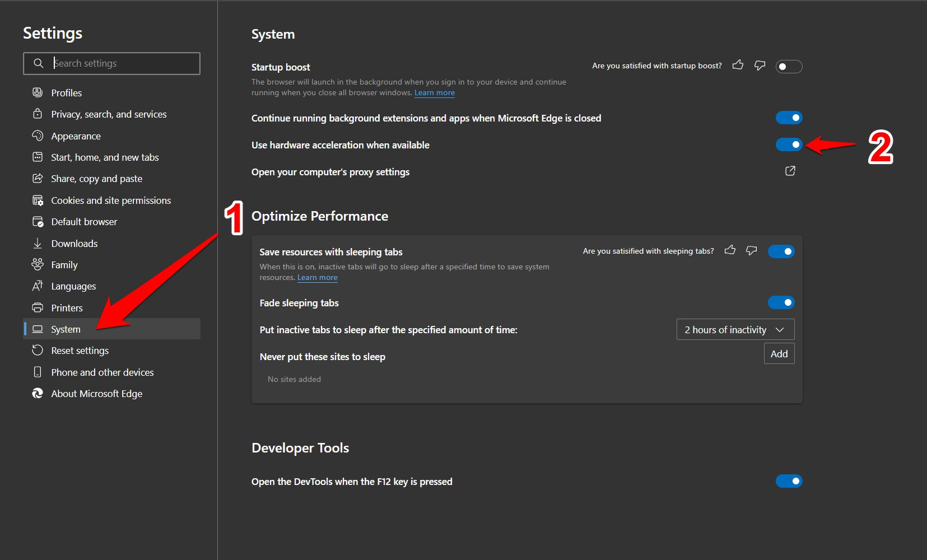
Task: Disable DevTools F12 key toggle
Action: pos(789,481)
